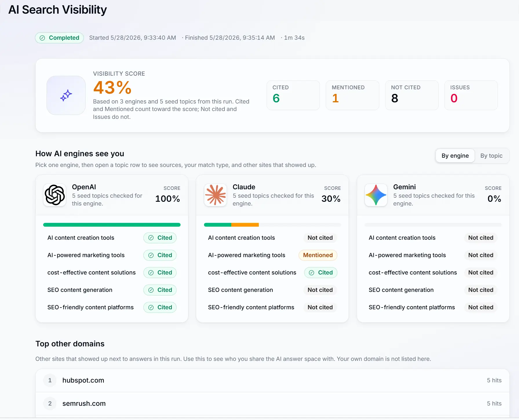This screenshot has width=519, height=420.
Task: Click the rank number 1 badge
Action: coord(50,380)
